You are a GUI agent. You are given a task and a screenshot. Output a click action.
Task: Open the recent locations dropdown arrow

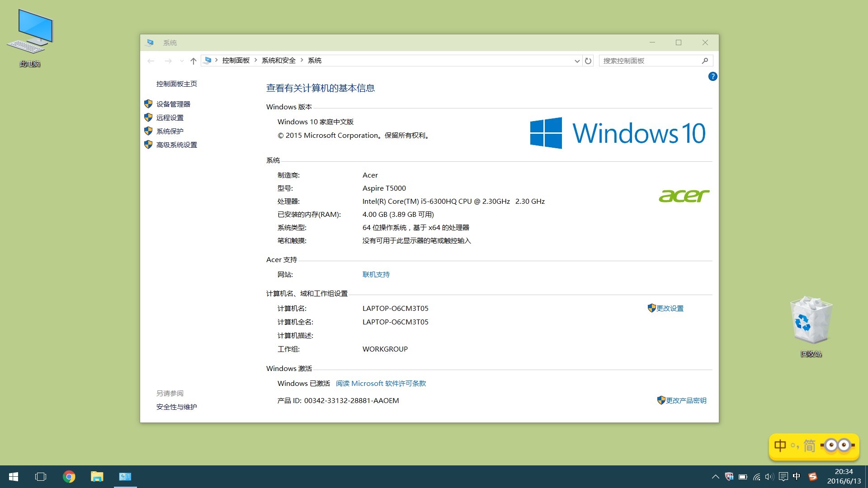click(x=182, y=61)
